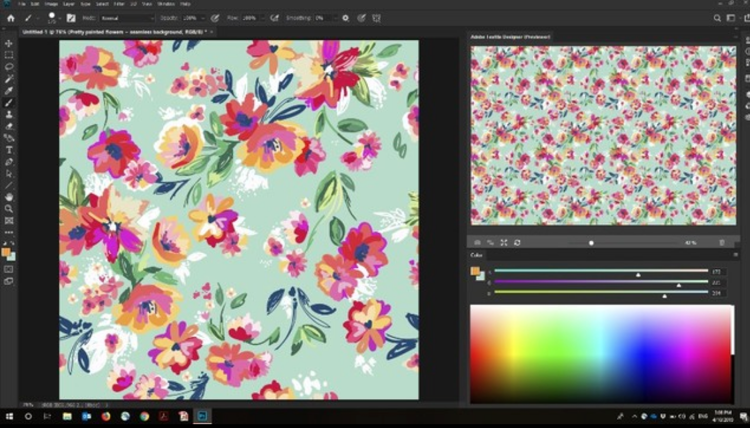Select the Eyedropper tool
The height and width of the screenshot is (428, 750).
tap(9, 91)
